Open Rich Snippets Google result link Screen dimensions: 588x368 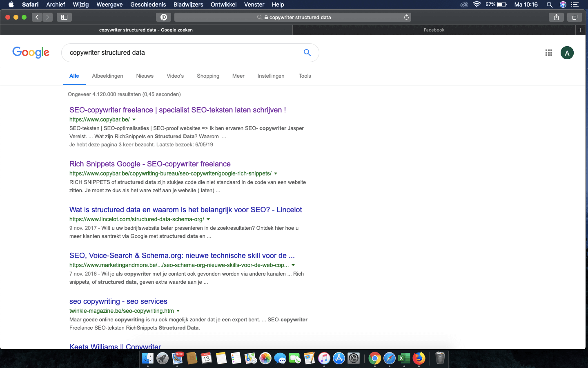[150, 164]
